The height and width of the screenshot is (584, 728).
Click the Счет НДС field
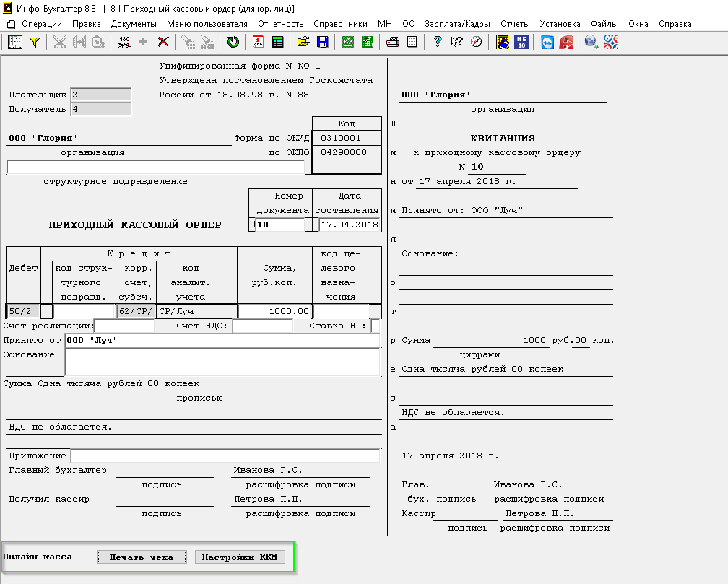[263, 326]
